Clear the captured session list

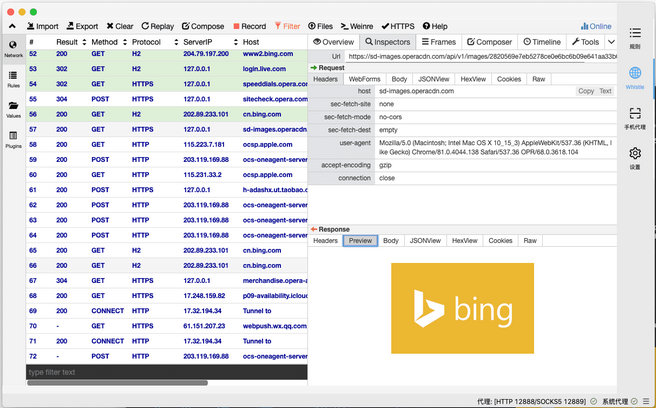tap(120, 26)
